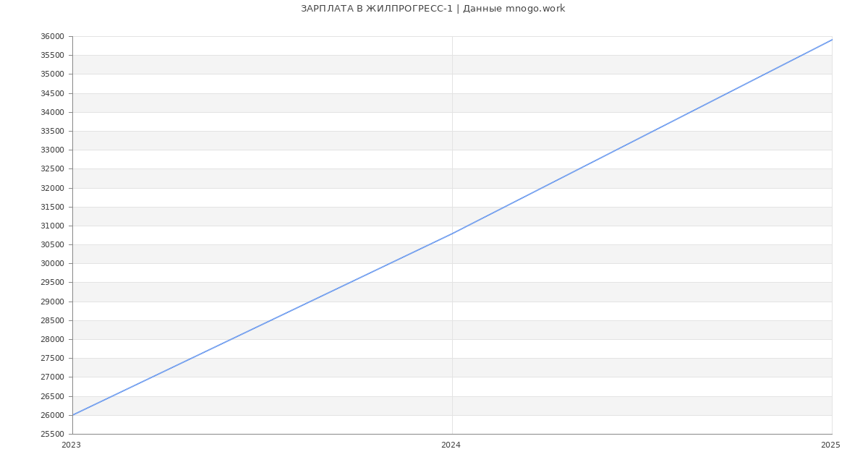Click the 36000 y-axis label
The height and width of the screenshot is (470, 868).
52,37
